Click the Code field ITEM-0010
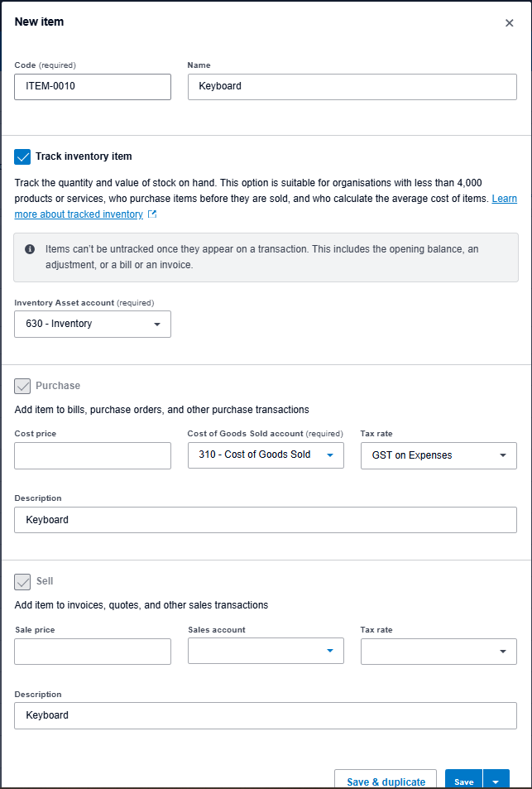 click(x=93, y=87)
